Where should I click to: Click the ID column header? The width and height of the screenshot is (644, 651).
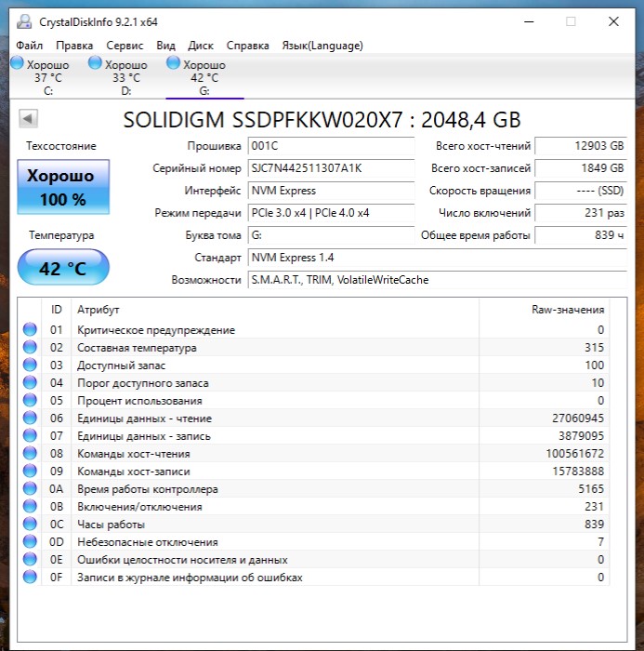[57, 310]
